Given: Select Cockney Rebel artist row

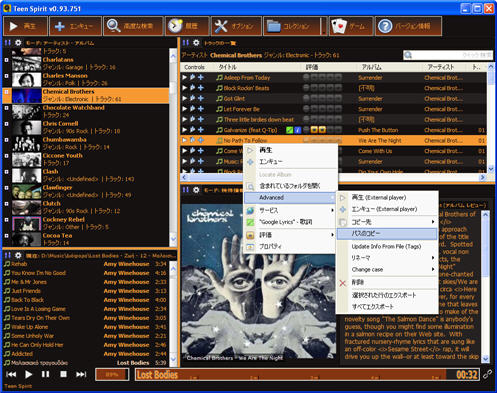Looking at the screenshot, I should tap(86, 223).
